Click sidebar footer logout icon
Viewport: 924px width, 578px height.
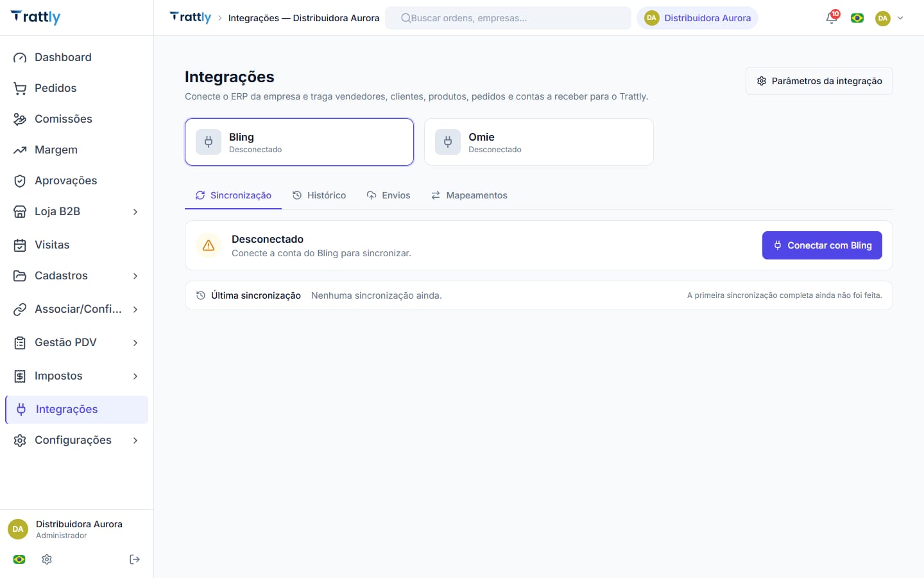135,559
